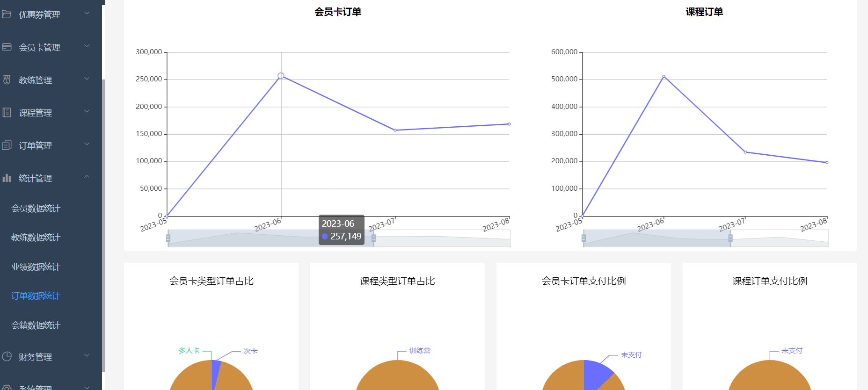This screenshot has height=390, width=868.
Task: Click right zoom handle of 课程订单 chart
Action: 730,238
